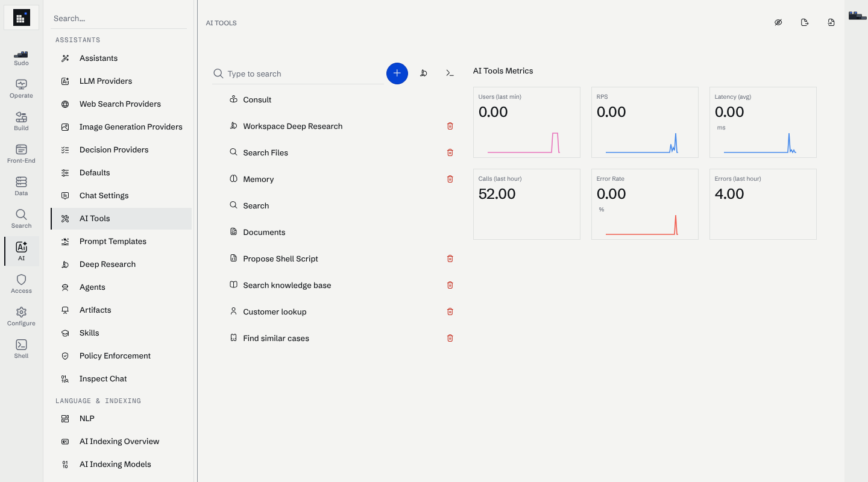Delete the Find similar cases tool
Image resolution: width=868 pixels, height=482 pixels.
point(450,338)
